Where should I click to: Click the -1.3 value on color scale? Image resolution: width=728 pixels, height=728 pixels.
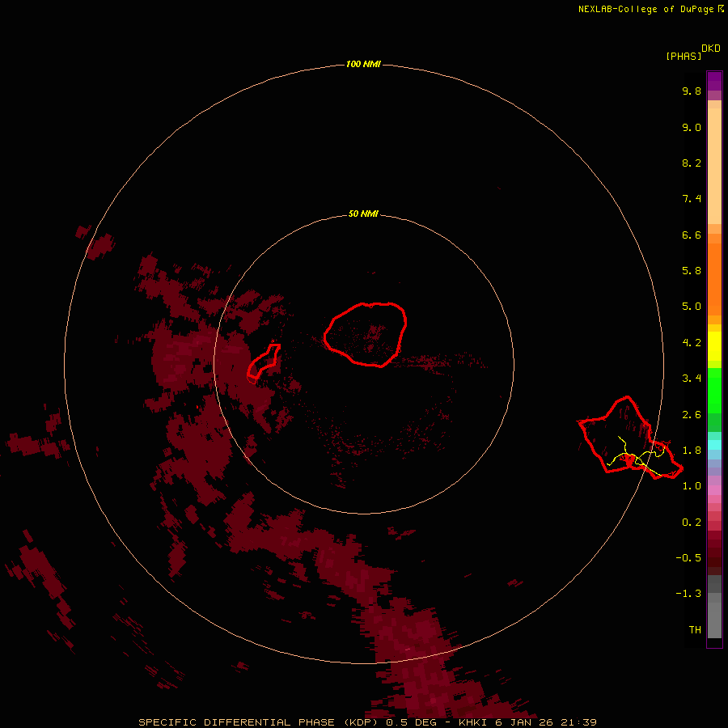[688, 594]
